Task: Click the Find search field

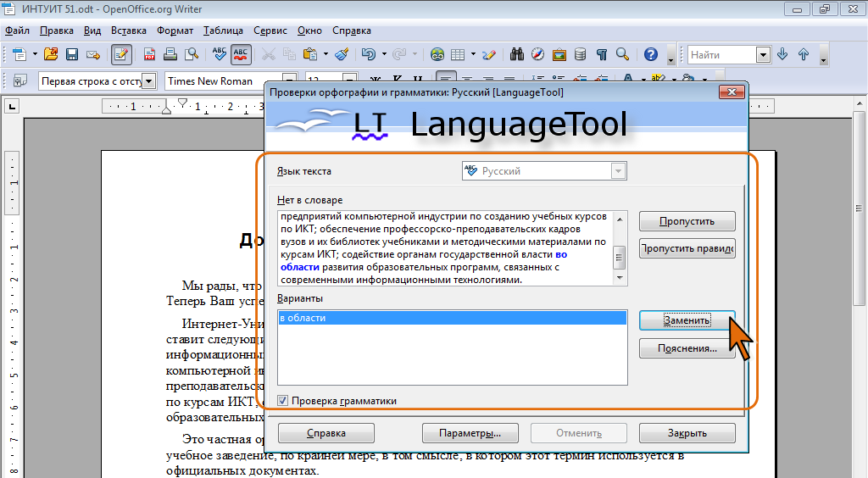Action: pos(722,55)
